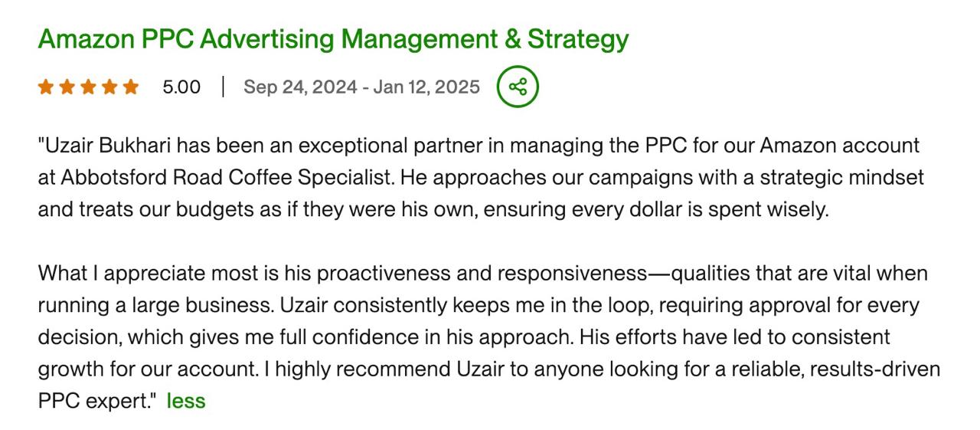Click the third orange rating star
The height and width of the screenshot is (430, 980).
(x=88, y=87)
